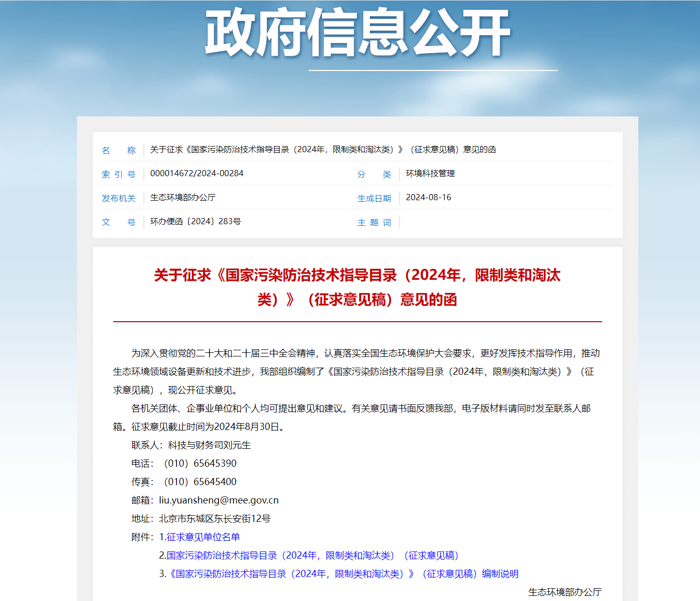Click the 主题词 field label
This screenshot has width=700, height=601.
374,222
